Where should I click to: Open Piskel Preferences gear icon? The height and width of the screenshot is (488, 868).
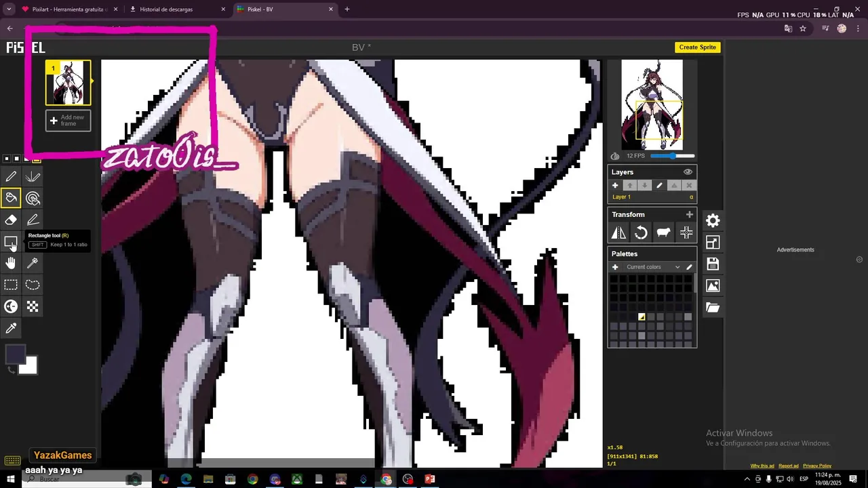tap(713, 221)
